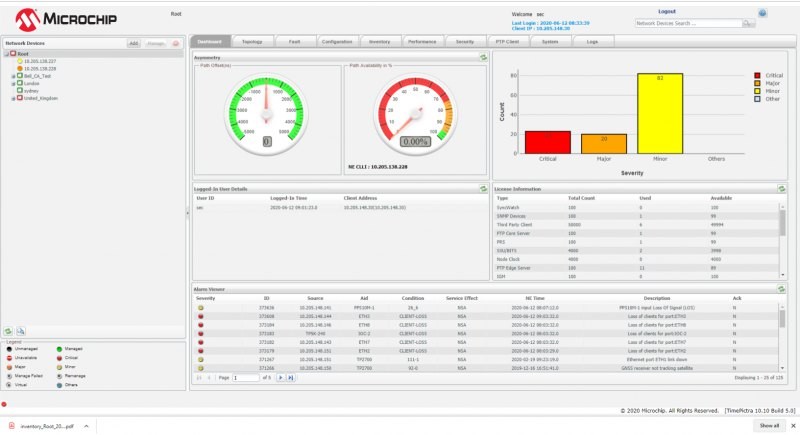Go to next alarm page
Image resolution: width=800 pixels, height=435 pixels.
pyautogui.click(x=279, y=378)
